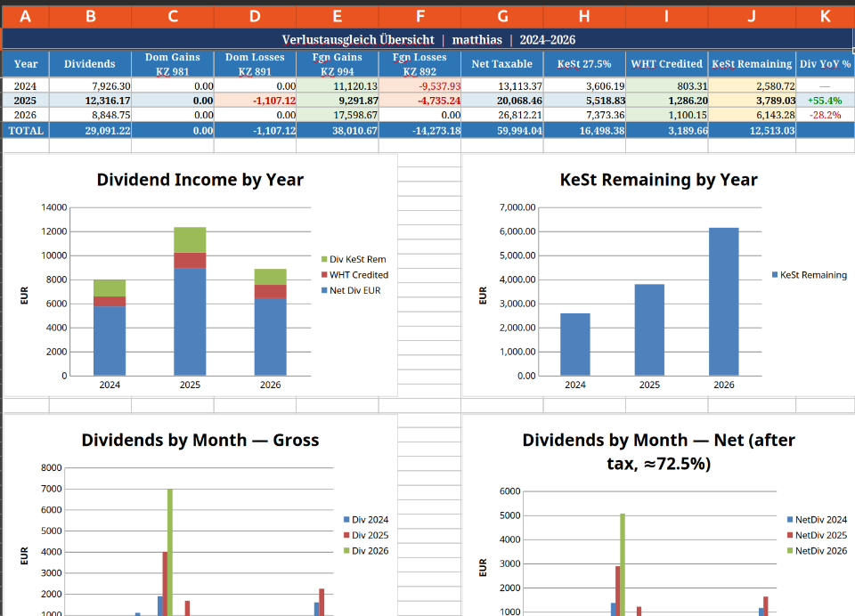
Task: Click the Dividends header cell
Action: 90,64
